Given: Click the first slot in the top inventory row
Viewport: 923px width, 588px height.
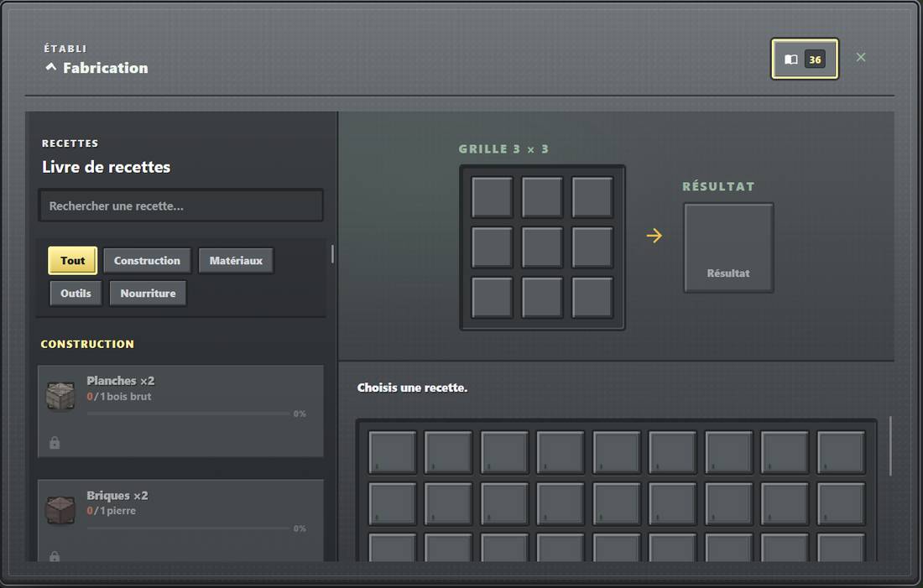Looking at the screenshot, I should coord(392,452).
